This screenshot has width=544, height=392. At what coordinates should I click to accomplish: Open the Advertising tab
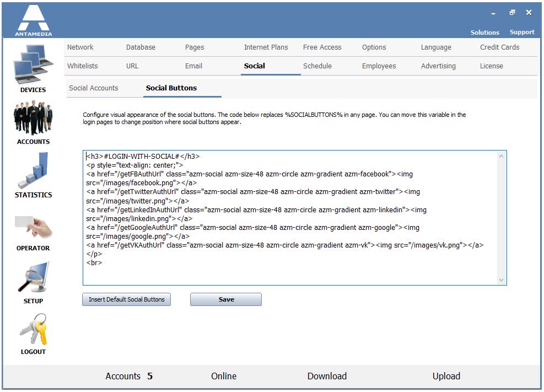tap(438, 66)
